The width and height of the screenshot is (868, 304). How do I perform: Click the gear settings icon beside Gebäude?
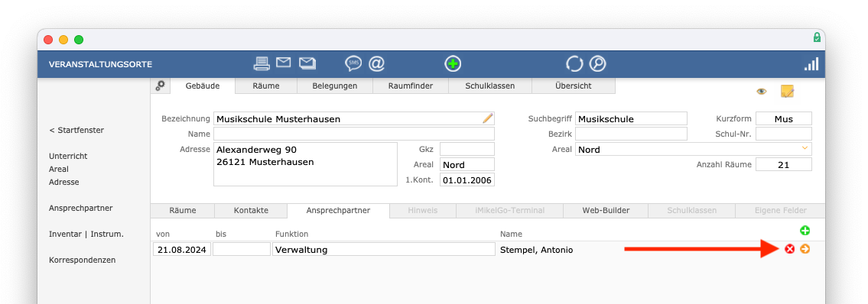pos(160,86)
